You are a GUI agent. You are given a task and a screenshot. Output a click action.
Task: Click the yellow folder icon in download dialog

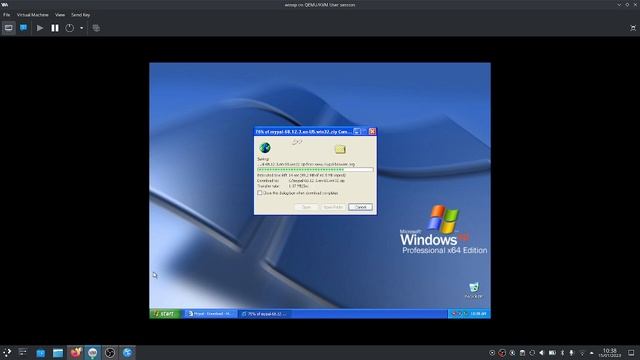(x=340, y=149)
